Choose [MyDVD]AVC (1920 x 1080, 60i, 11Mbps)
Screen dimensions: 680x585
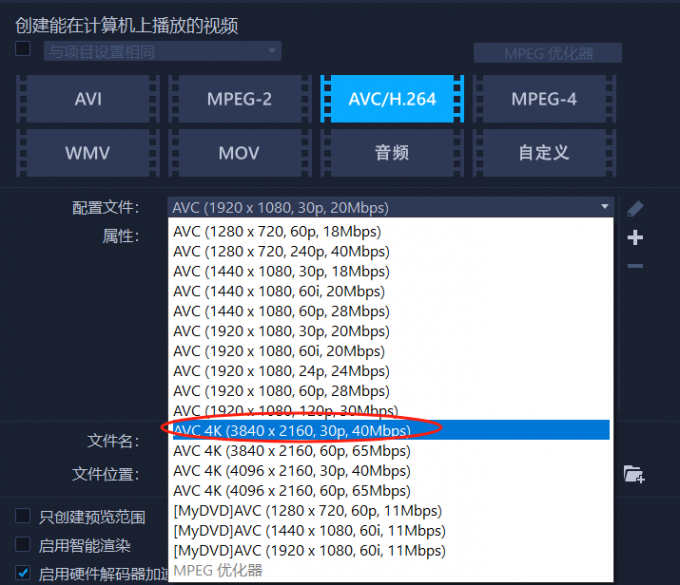click(391, 551)
